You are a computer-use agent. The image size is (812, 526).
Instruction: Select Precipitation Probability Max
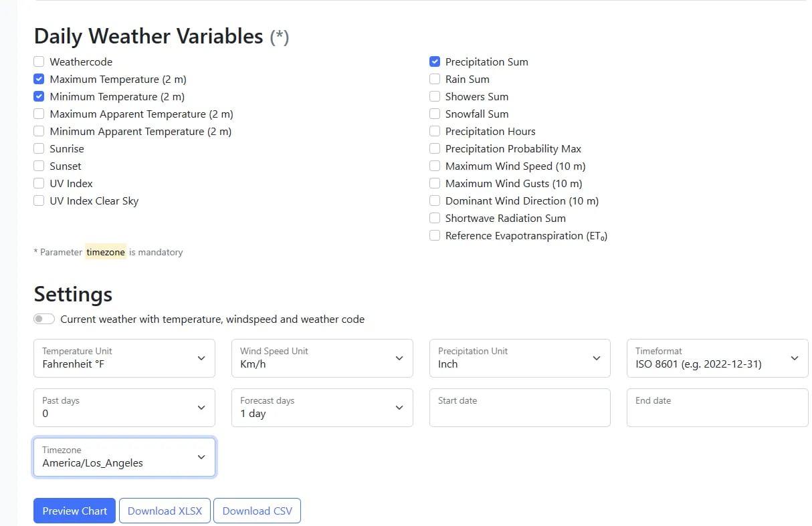pyautogui.click(x=435, y=148)
